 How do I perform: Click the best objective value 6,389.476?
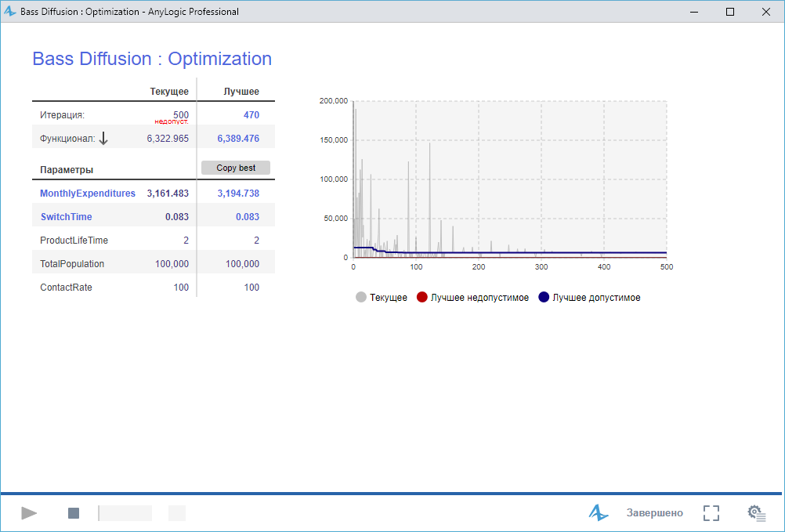238,139
